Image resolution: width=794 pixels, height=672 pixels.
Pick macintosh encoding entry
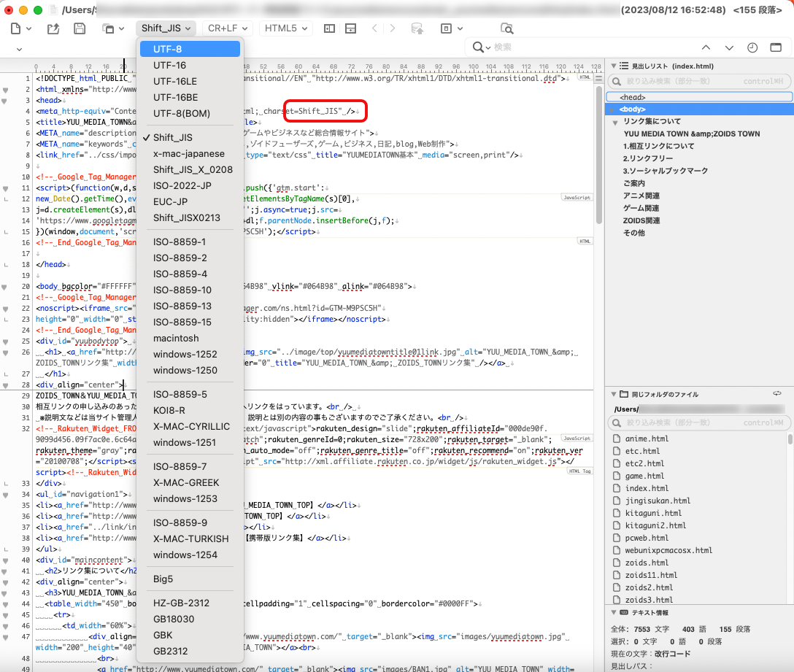pyautogui.click(x=190, y=338)
